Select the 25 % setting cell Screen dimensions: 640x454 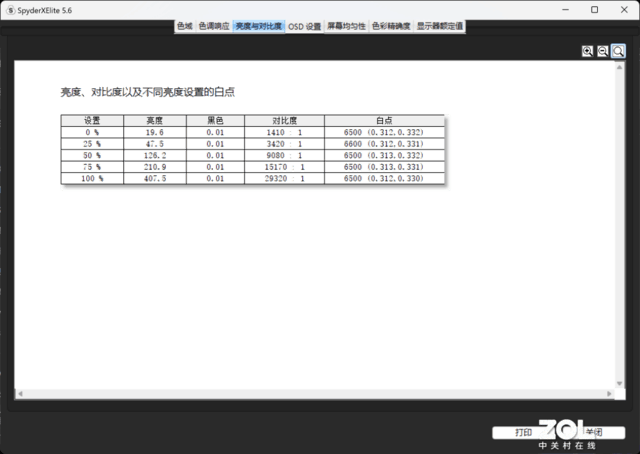pyautogui.click(x=92, y=144)
